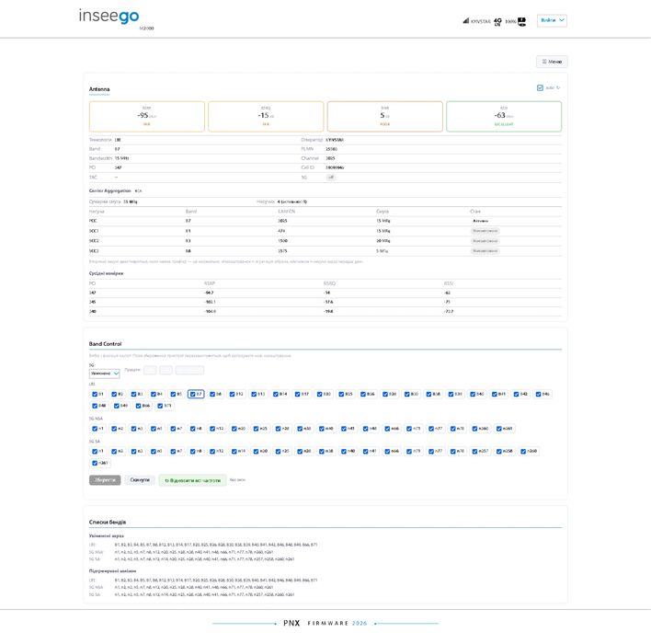Click the inseego logo

tap(108, 17)
